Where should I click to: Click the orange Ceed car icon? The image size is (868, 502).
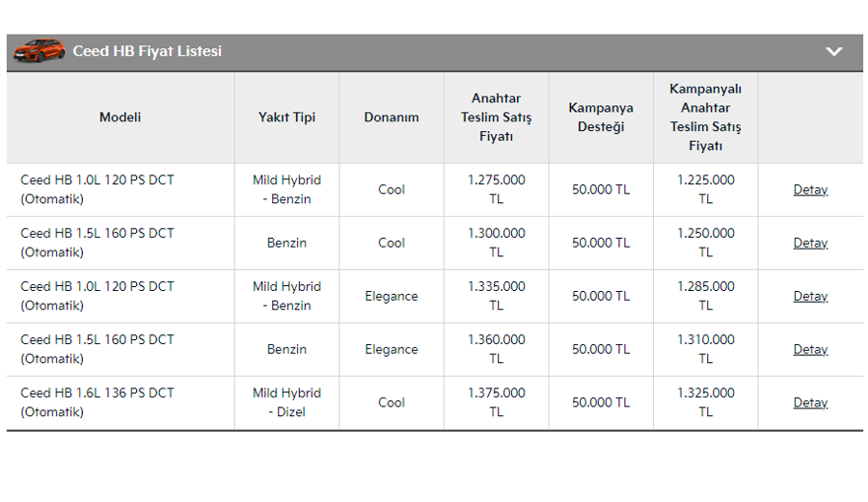click(x=38, y=50)
